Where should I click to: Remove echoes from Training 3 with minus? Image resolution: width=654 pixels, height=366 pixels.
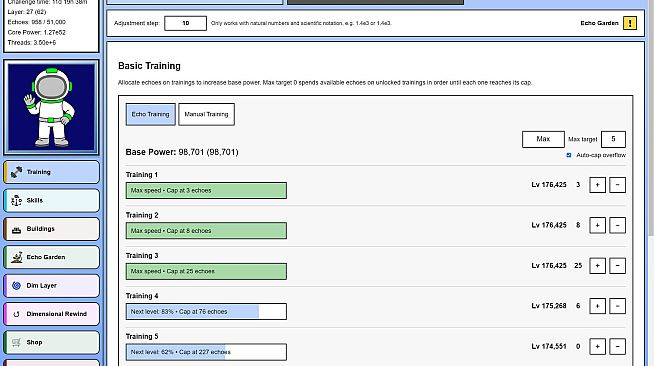coord(617,266)
